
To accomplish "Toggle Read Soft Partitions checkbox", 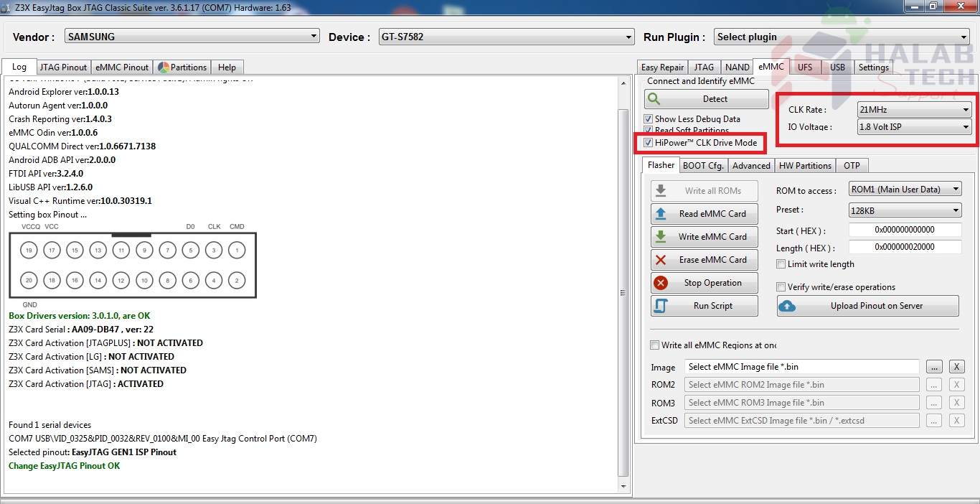I will pos(649,130).
